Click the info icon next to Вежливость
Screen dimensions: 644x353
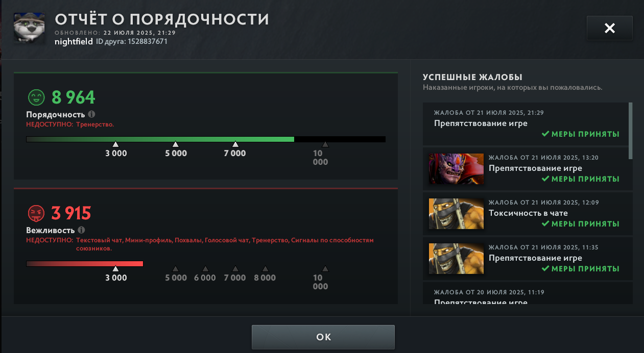[82, 230]
